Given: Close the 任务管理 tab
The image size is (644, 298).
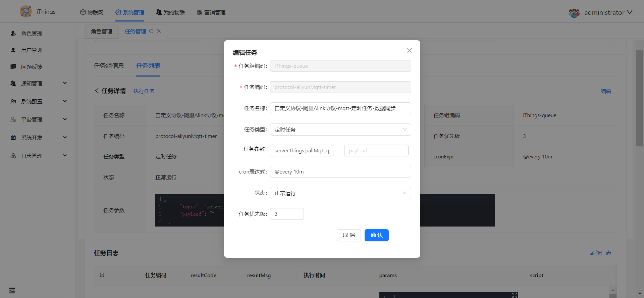Looking at the screenshot, I should pos(159,31).
